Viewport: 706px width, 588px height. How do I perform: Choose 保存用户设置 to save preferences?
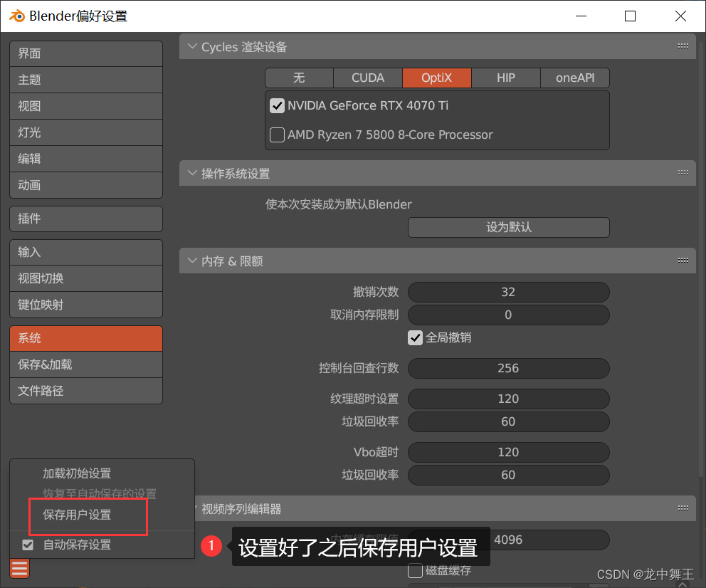click(x=102, y=515)
